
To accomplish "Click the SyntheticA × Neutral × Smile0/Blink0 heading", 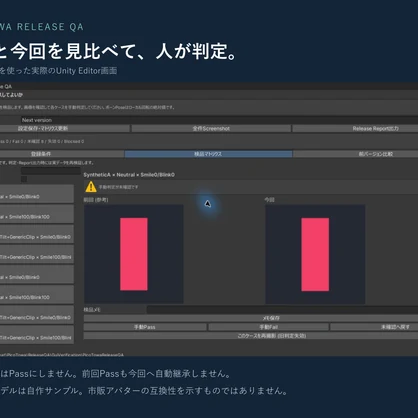I will pos(129,175).
